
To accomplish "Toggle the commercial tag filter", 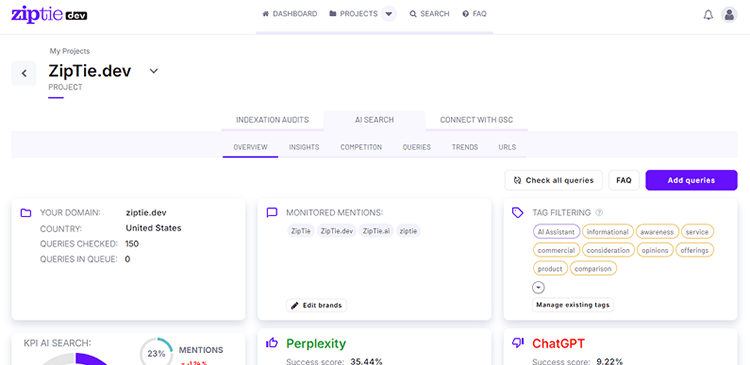I will point(556,250).
